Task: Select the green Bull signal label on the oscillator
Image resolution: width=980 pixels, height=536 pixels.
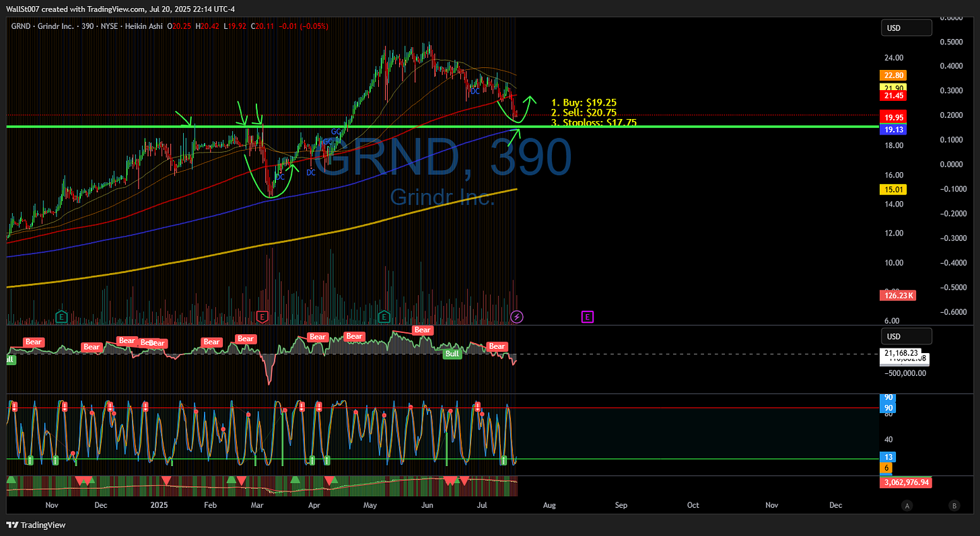Action: coord(452,353)
